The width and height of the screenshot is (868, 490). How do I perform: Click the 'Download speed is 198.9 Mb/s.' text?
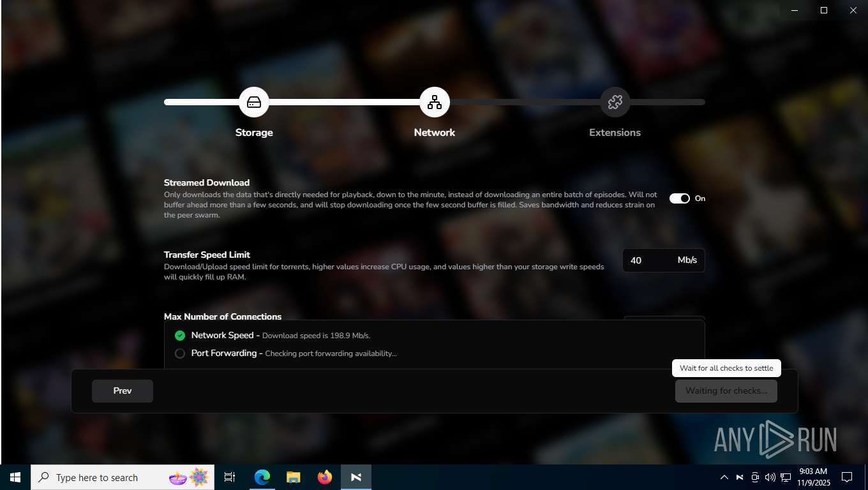tap(316, 336)
